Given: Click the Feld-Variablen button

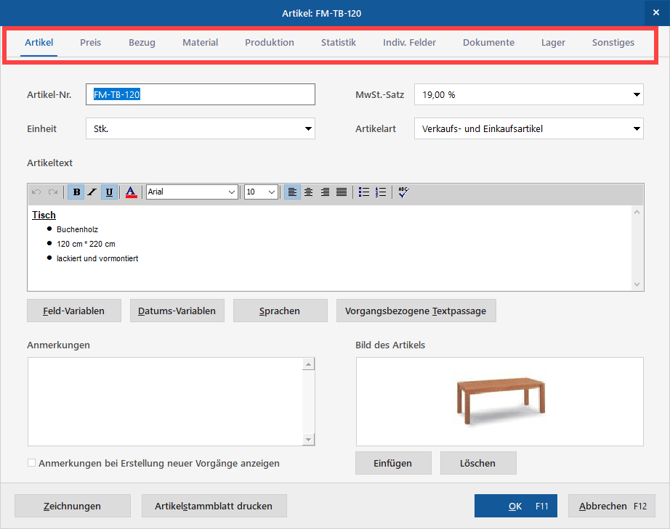Looking at the screenshot, I should pyautogui.click(x=74, y=311).
